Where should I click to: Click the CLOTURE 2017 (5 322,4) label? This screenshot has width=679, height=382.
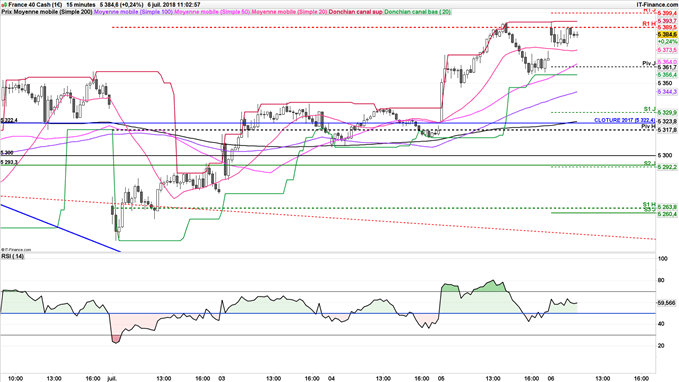point(625,120)
